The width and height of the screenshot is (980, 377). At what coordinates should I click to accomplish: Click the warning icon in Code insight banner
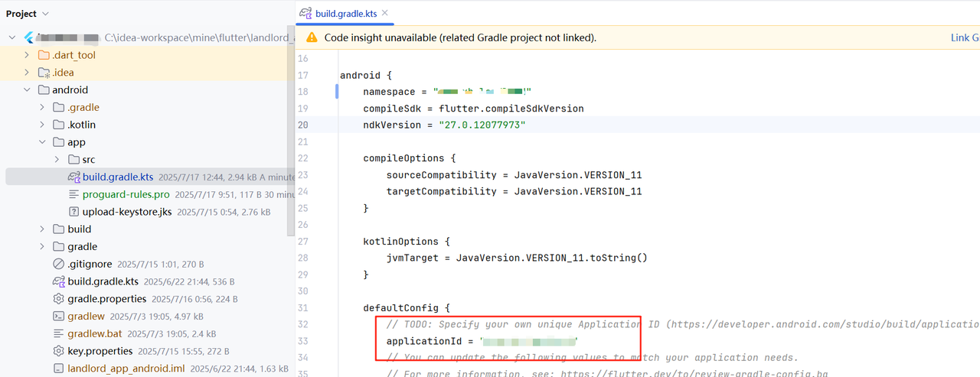(x=312, y=37)
